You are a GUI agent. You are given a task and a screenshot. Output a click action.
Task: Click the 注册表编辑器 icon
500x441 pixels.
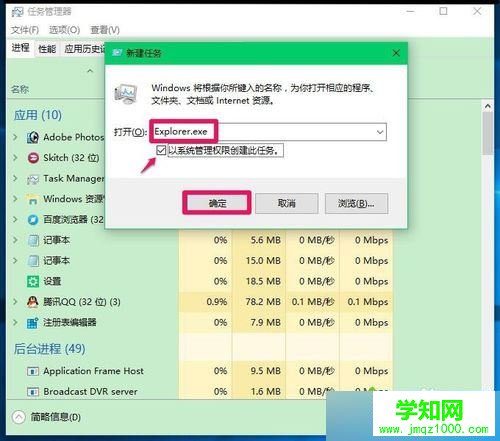[33, 323]
